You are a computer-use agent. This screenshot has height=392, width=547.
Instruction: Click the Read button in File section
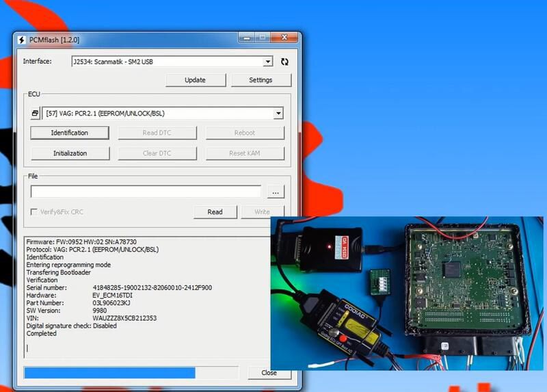215,212
